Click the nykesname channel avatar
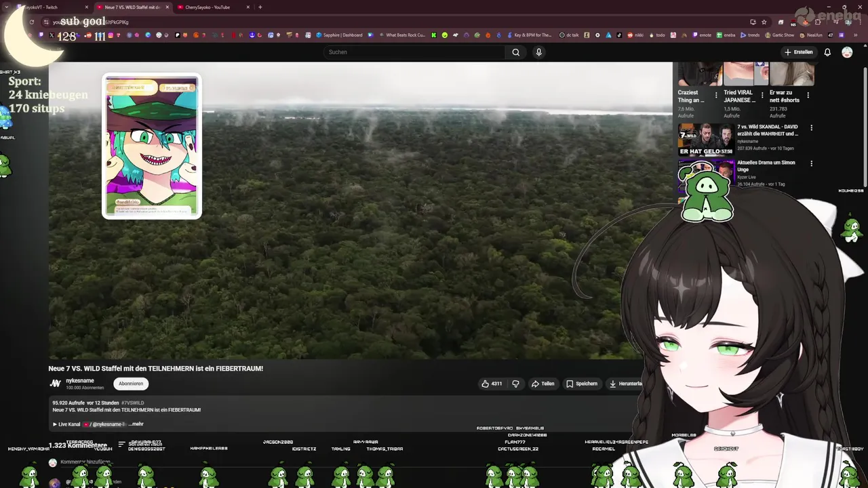 click(x=56, y=384)
